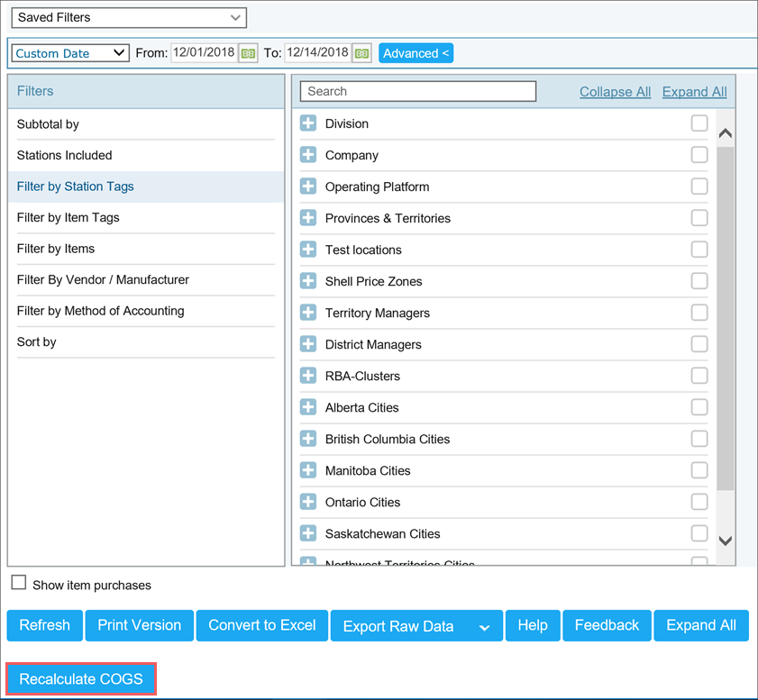Check the Company checkbox
The height and width of the screenshot is (700, 758).
coord(699,155)
